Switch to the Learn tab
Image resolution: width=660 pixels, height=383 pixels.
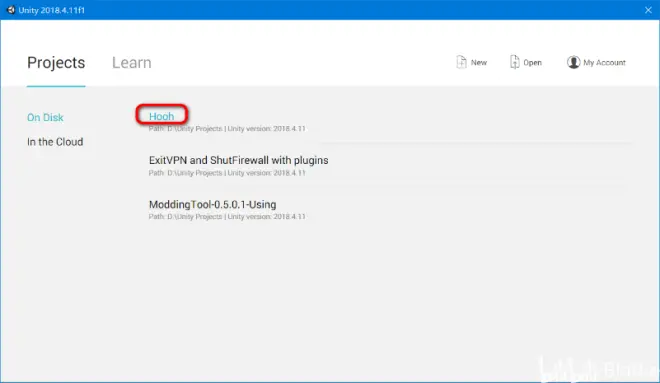131,63
